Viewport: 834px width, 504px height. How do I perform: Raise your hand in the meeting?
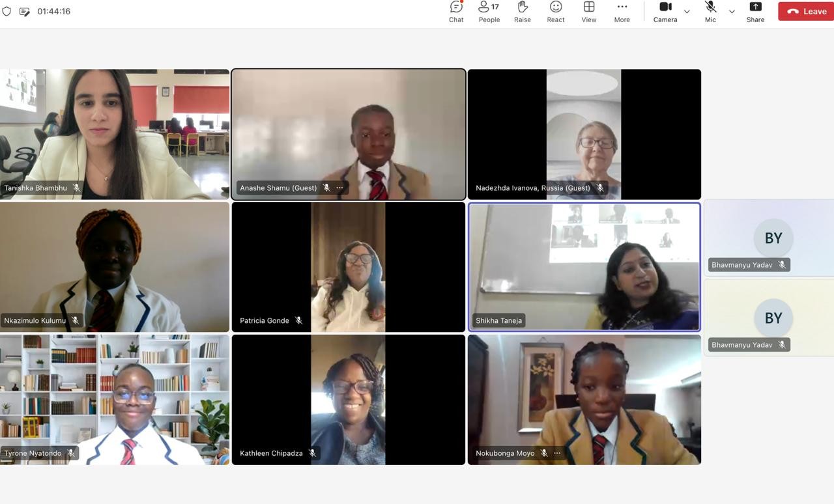pyautogui.click(x=522, y=11)
